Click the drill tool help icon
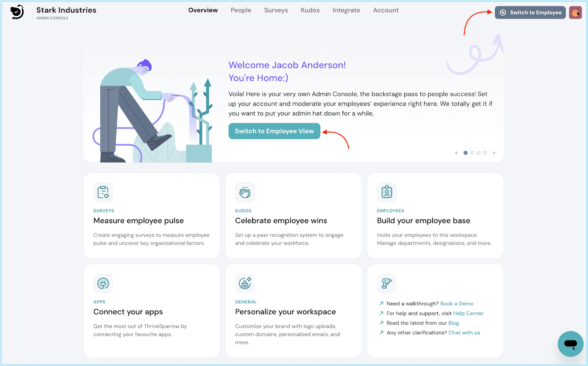This screenshot has height=366, width=588. pyautogui.click(x=387, y=283)
